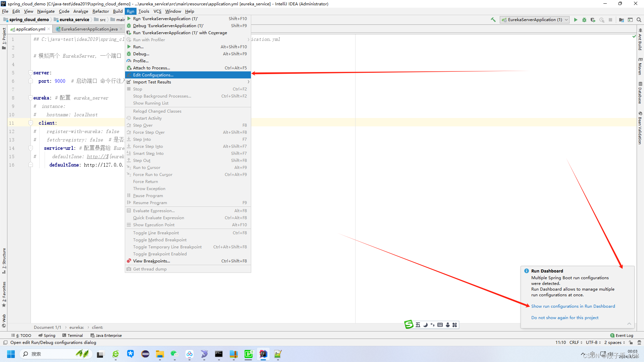
Task: Open the Tools menu
Action: (144, 11)
